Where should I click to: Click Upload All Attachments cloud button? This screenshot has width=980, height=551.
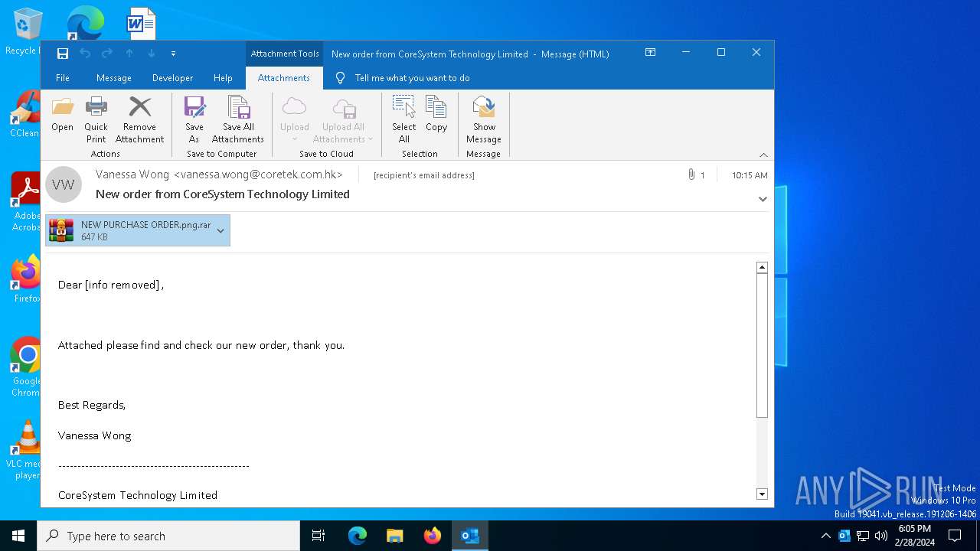(x=343, y=120)
